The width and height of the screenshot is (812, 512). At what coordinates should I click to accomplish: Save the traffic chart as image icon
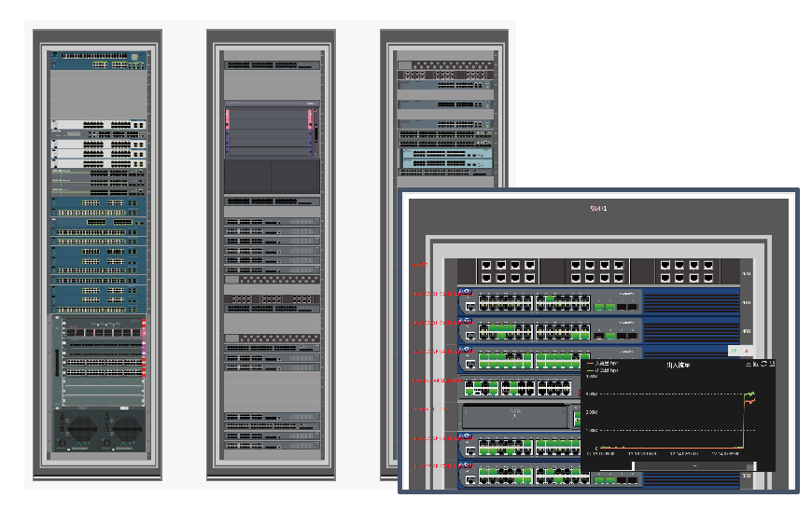pos(773,364)
